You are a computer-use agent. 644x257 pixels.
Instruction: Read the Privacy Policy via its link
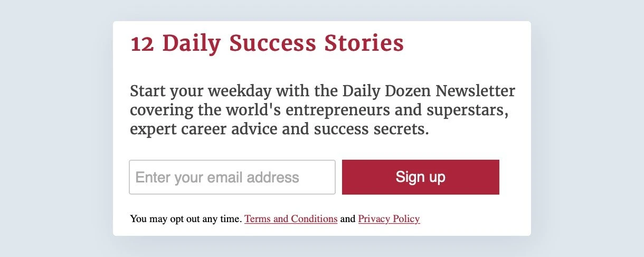point(389,219)
